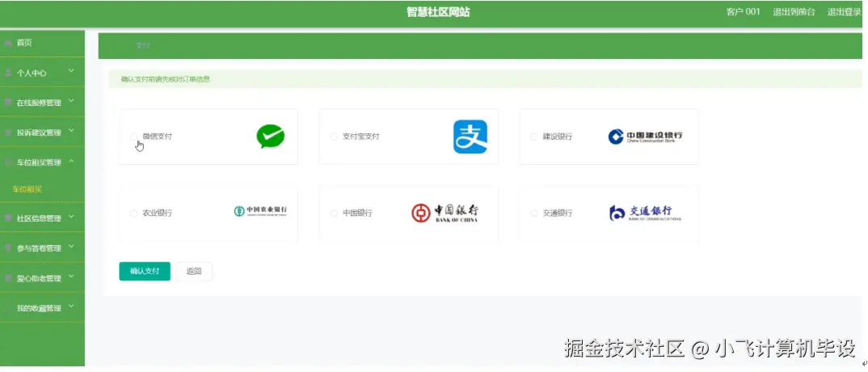Click the Alipay blue logo
The image size is (868, 372).
click(x=470, y=137)
